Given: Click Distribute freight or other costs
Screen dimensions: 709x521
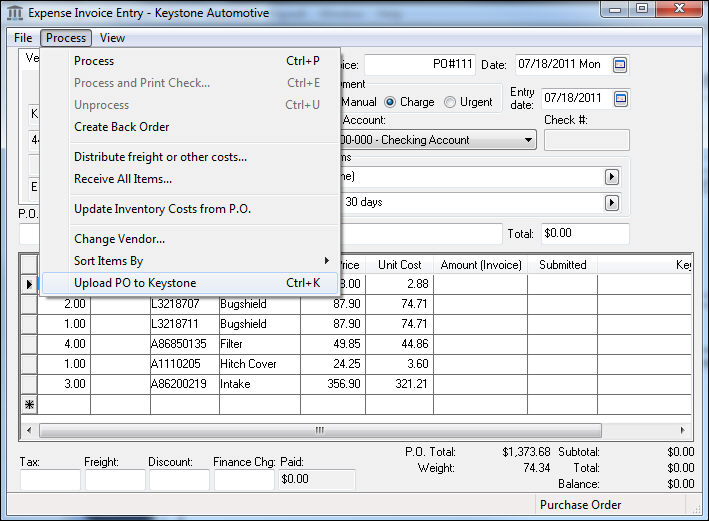Looking at the screenshot, I should coord(160,157).
